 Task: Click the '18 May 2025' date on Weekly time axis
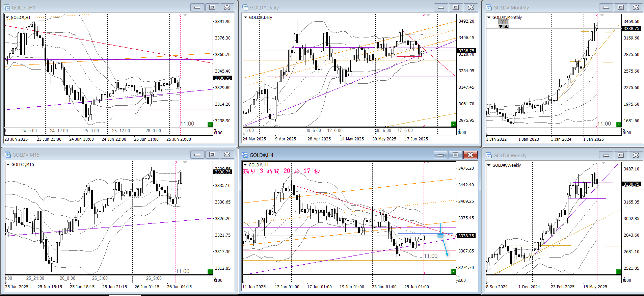(595, 287)
